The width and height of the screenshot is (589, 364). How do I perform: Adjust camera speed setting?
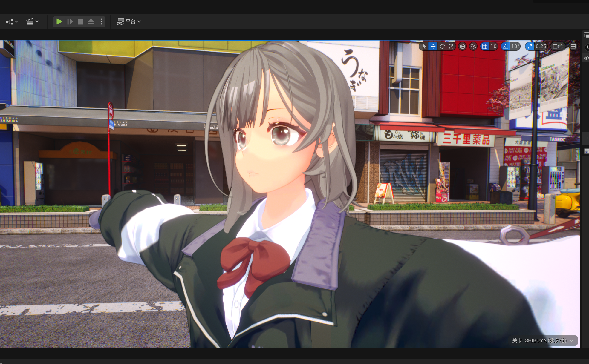coord(558,46)
